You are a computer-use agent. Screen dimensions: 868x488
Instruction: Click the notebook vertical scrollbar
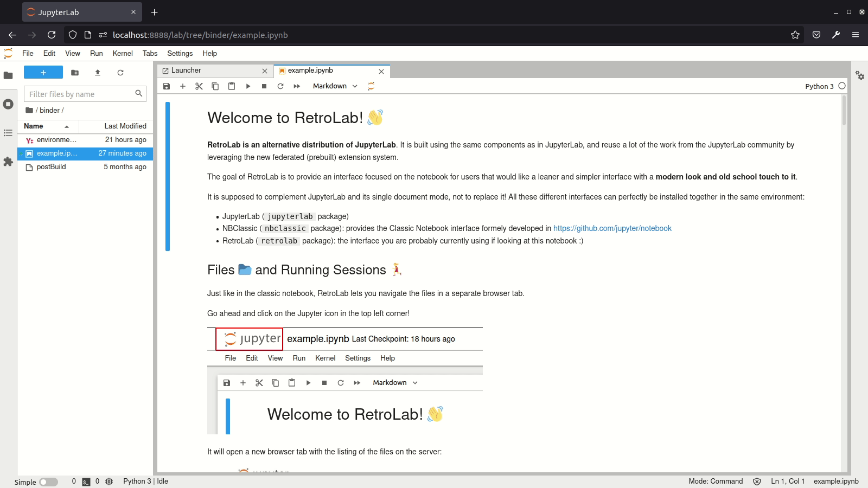tap(844, 111)
